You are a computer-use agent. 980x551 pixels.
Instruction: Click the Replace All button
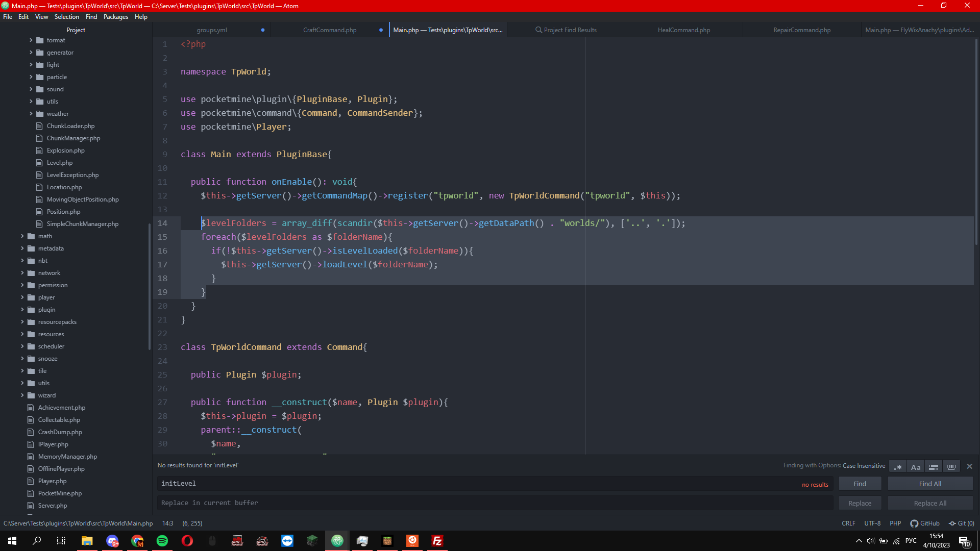[930, 503]
